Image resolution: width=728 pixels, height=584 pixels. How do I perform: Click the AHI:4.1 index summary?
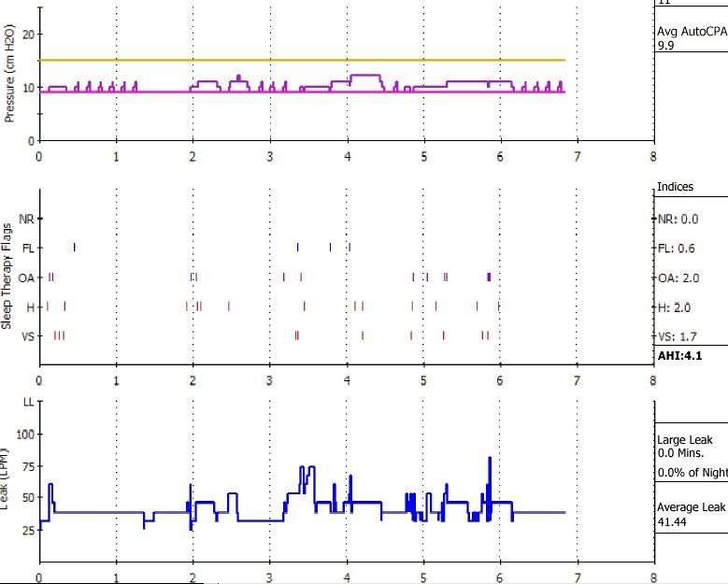[x=679, y=356]
